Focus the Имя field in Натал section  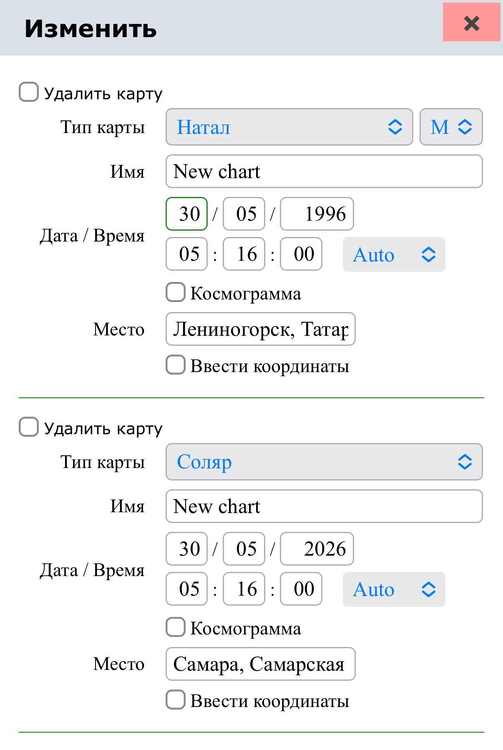(324, 171)
